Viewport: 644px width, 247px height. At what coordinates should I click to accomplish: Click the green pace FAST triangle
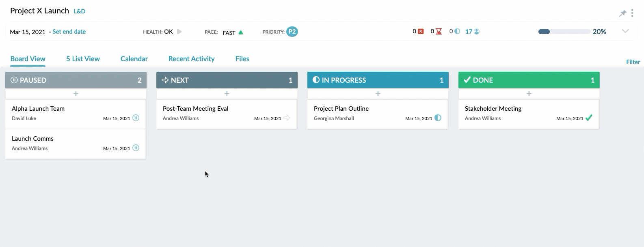[x=241, y=32]
